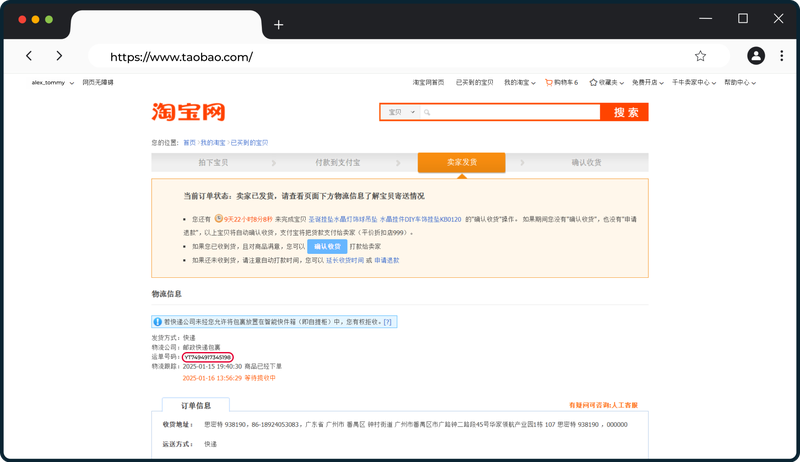Click breadcrumb 首页 link
The image size is (800, 462).
click(189, 143)
